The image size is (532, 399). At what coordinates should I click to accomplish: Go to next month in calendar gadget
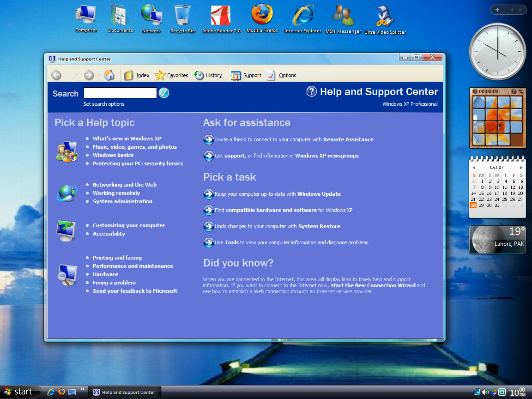click(521, 168)
